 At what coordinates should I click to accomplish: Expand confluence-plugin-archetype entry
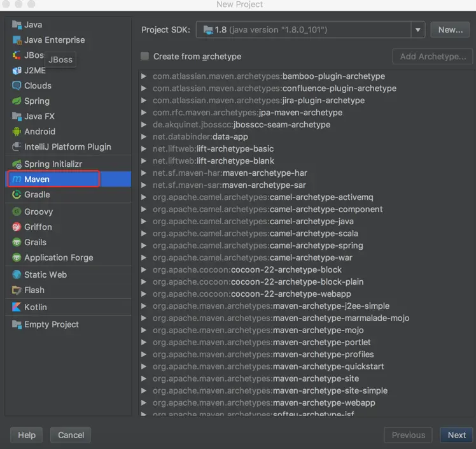144,89
